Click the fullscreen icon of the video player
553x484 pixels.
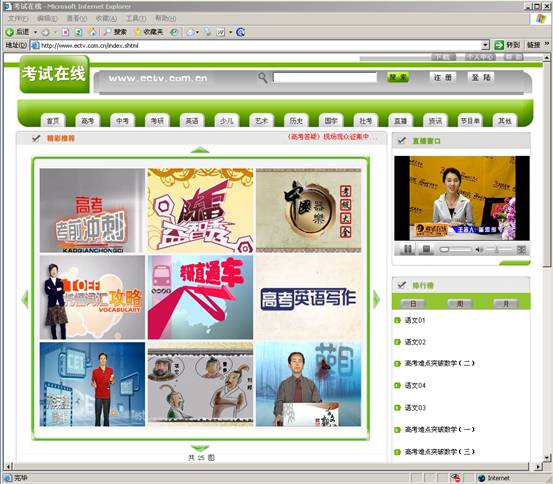pos(521,250)
